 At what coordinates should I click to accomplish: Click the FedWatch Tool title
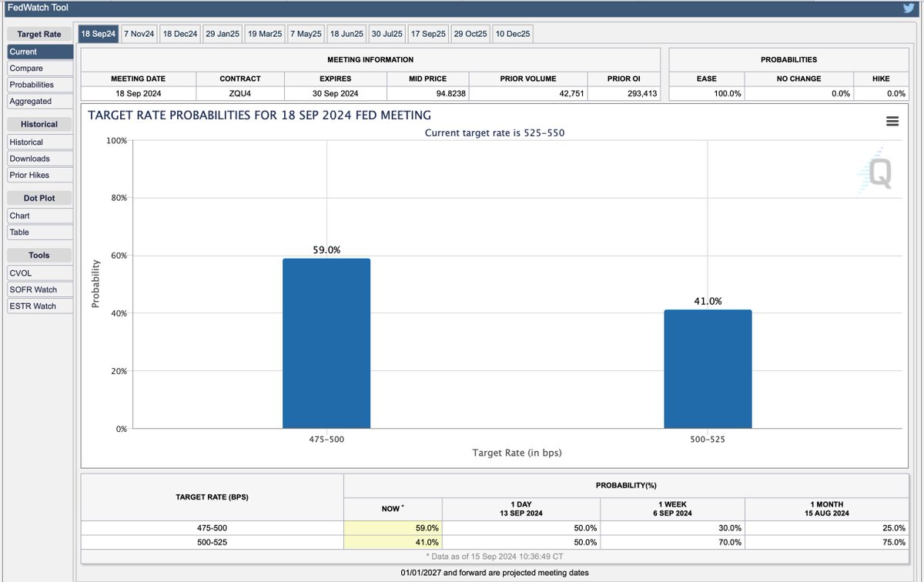pos(38,8)
